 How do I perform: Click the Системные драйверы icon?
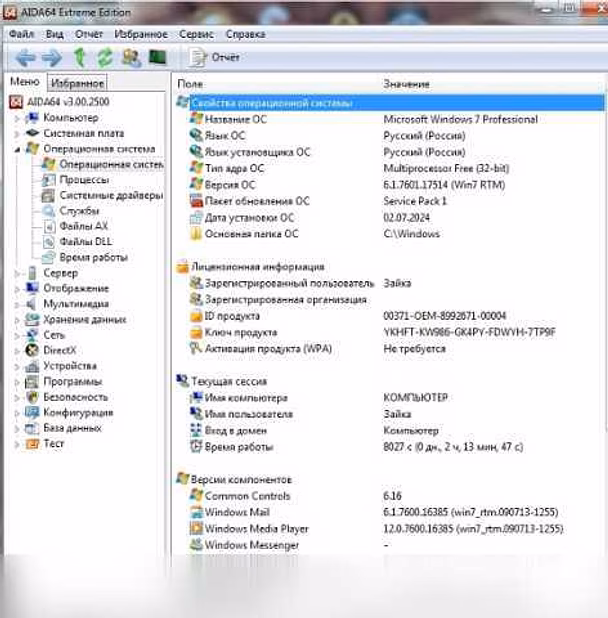(x=48, y=195)
